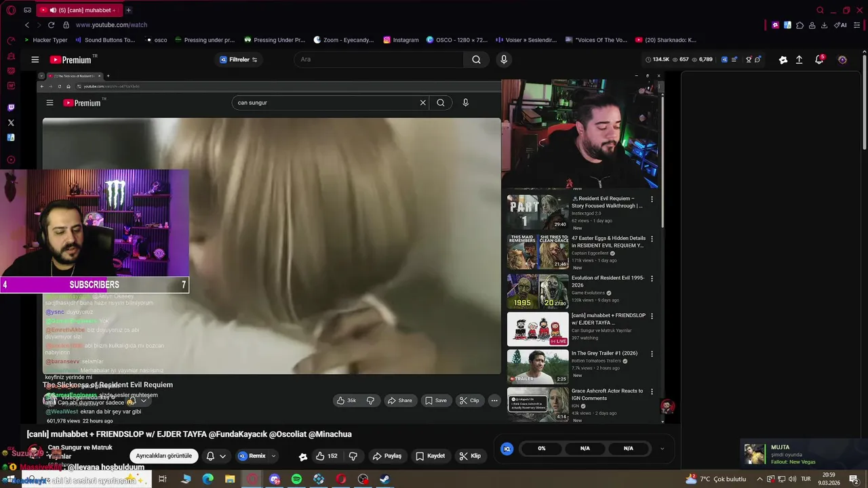Click the vidIQ logo icon in stats bar
This screenshot has width=868, height=488.
[x=507, y=449]
